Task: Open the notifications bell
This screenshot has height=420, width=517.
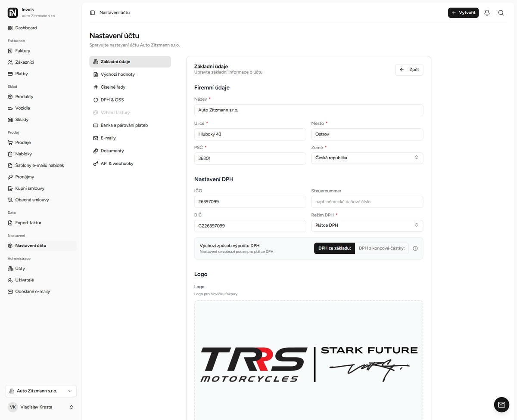Action: pyautogui.click(x=487, y=12)
